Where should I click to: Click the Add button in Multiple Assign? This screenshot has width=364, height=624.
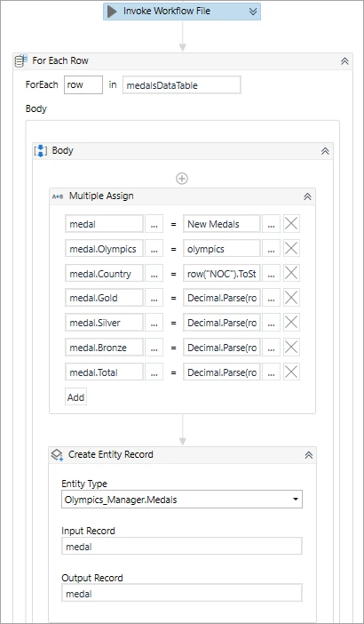pos(75,397)
